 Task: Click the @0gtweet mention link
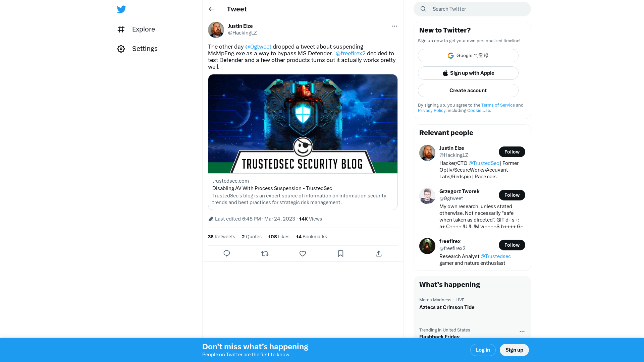(258, 46)
